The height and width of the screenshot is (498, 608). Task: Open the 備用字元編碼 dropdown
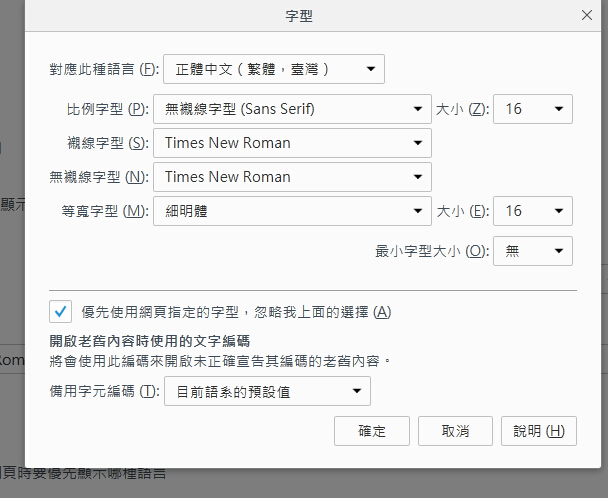(267, 391)
